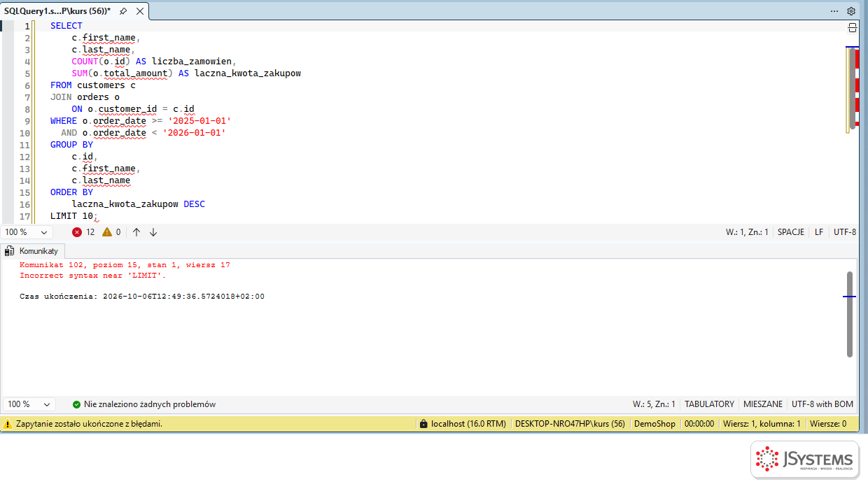Click 'DESKTOP-NRO47HP\kurs (56)' in status bar

point(570,424)
